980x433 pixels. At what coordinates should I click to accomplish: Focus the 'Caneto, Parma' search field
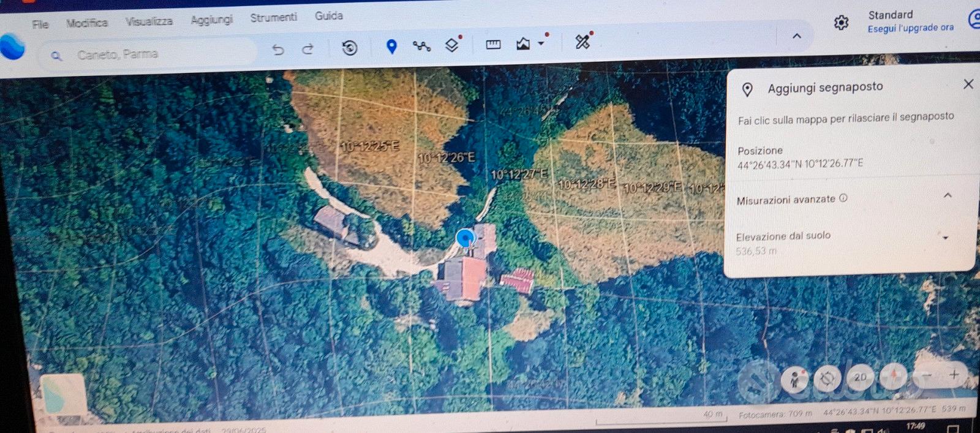coord(147,54)
